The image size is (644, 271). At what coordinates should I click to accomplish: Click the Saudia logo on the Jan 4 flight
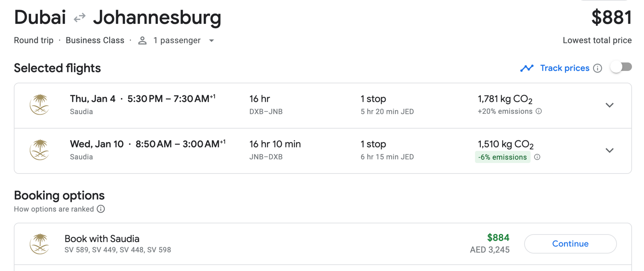40,105
